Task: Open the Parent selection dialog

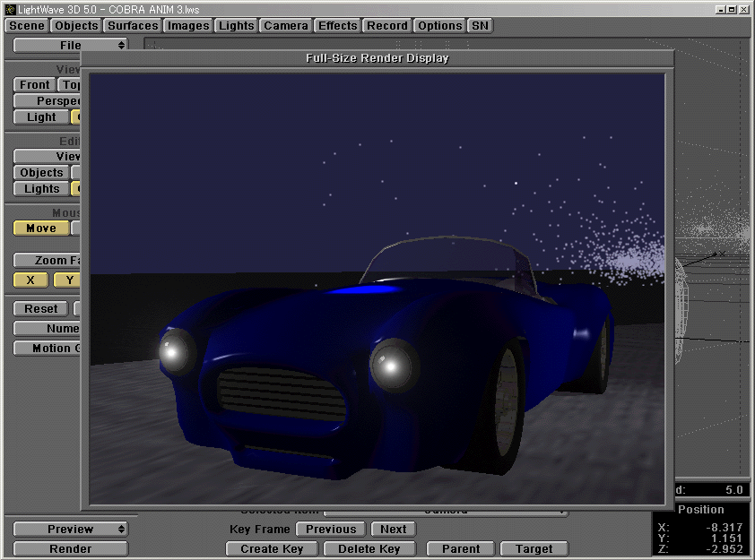Action: 460,548
